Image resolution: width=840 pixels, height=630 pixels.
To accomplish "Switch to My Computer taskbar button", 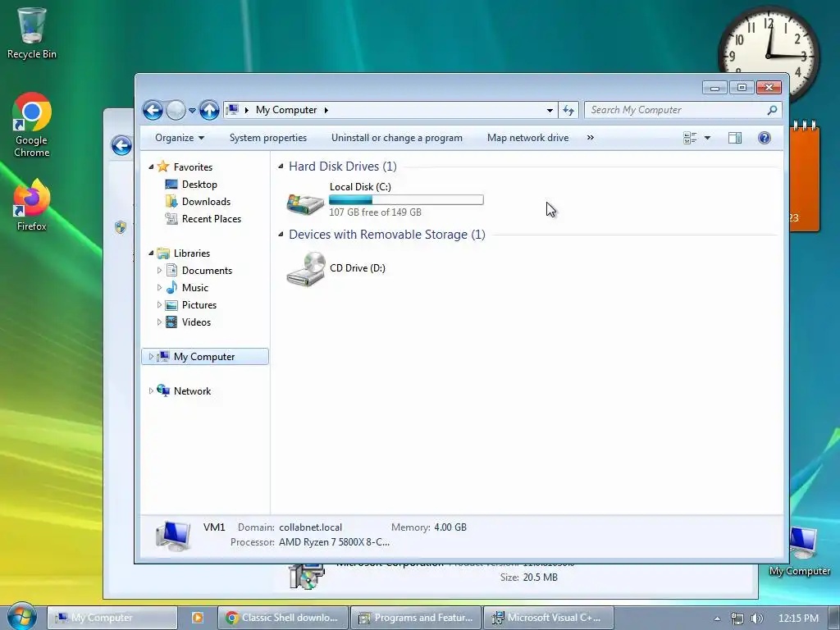I will coord(112,618).
